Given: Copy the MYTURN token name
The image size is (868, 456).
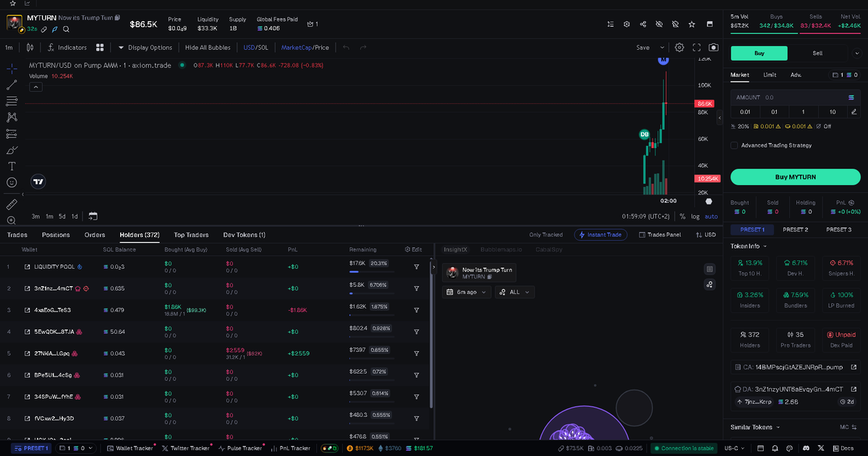Looking at the screenshot, I should click(118, 17).
